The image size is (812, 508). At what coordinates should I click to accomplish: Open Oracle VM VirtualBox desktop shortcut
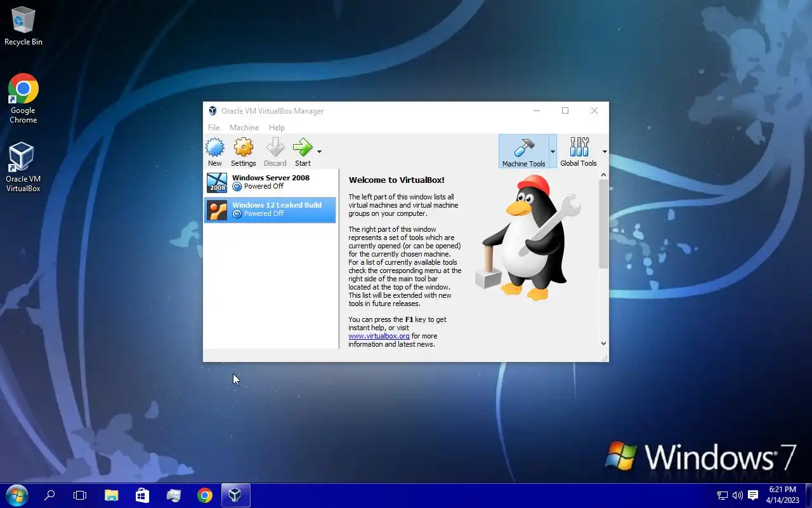coord(23,167)
